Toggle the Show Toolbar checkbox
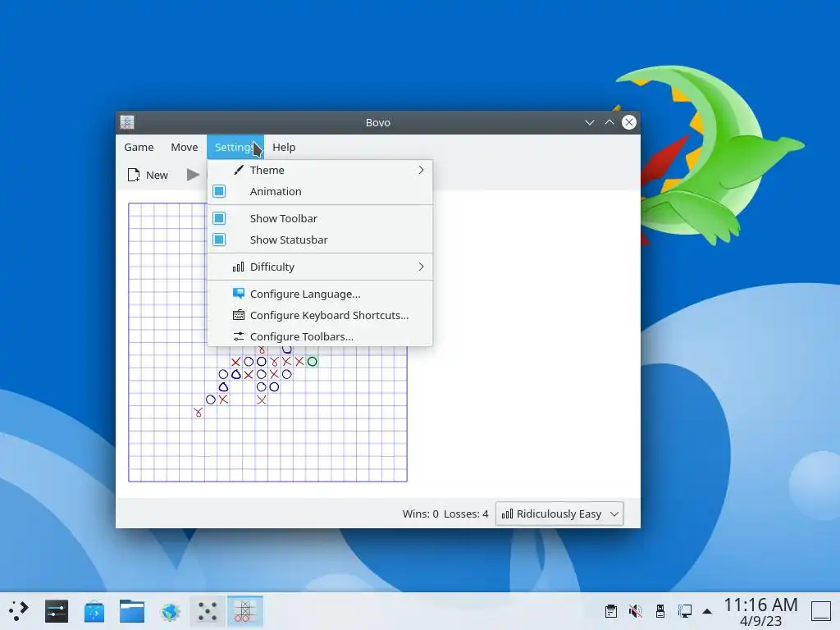The width and height of the screenshot is (840, 630). coord(219,218)
